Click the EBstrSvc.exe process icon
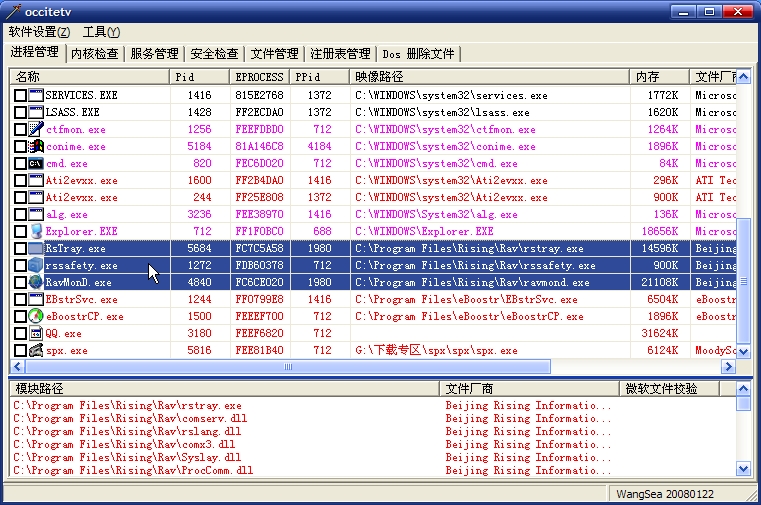 click(x=35, y=299)
